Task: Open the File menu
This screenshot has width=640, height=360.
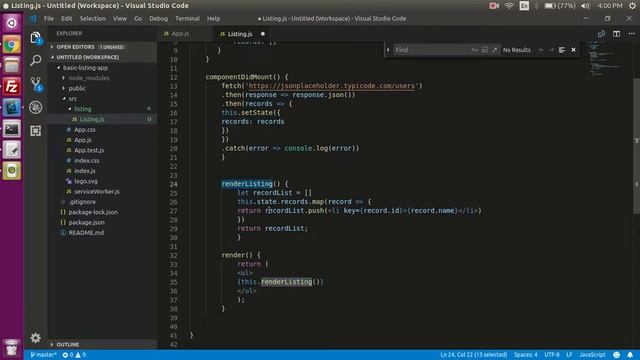Action: tap(49, 18)
